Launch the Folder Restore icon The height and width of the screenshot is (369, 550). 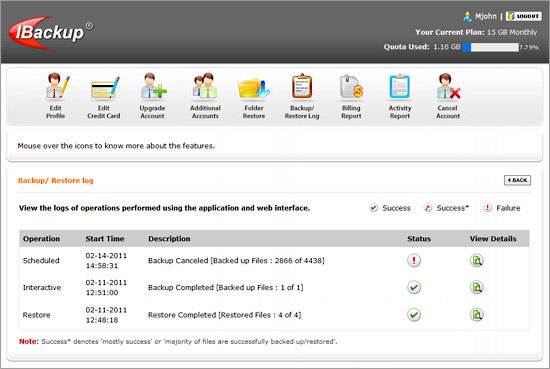tap(254, 88)
